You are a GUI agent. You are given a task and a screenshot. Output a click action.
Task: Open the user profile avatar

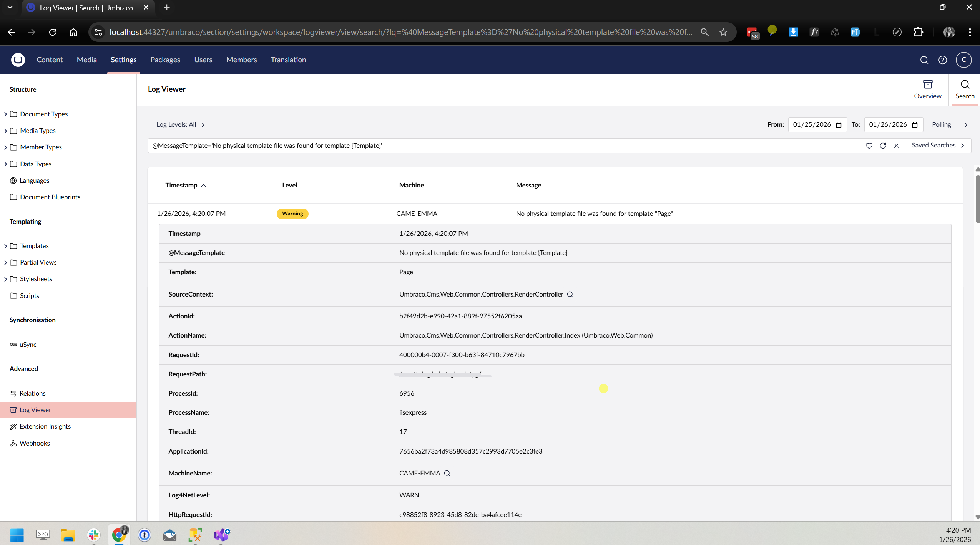coord(963,60)
